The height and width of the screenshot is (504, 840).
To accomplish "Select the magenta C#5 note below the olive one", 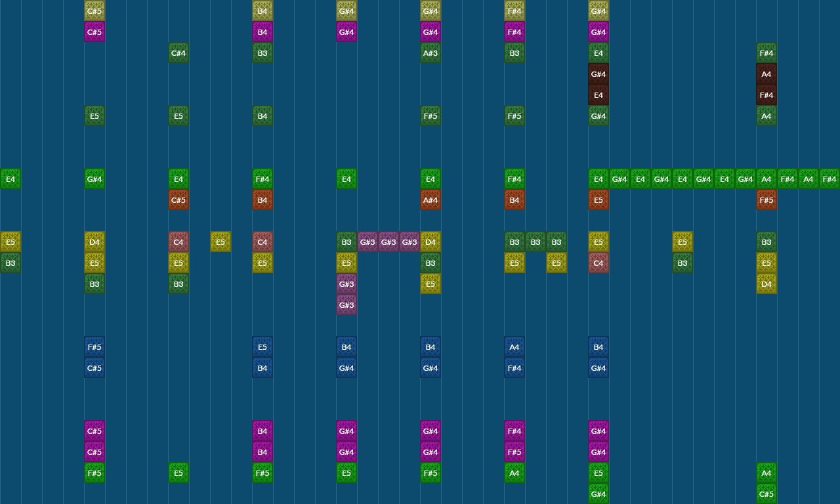I will point(94,31).
